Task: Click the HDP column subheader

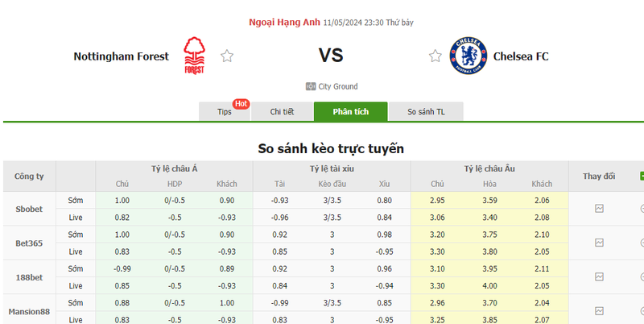Action: (x=175, y=184)
